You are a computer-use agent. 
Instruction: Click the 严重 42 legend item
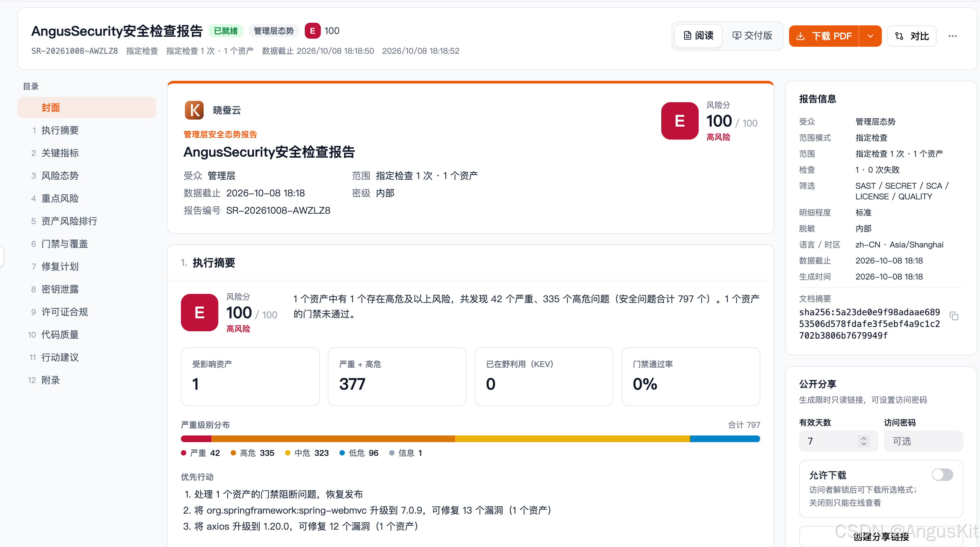(x=201, y=453)
